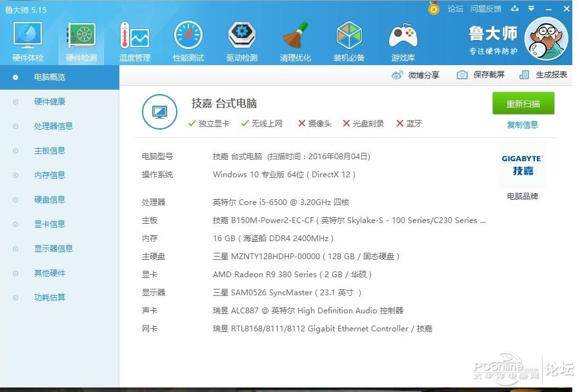
Task: Minimize the 鲁大师 window
Action: click(x=548, y=9)
